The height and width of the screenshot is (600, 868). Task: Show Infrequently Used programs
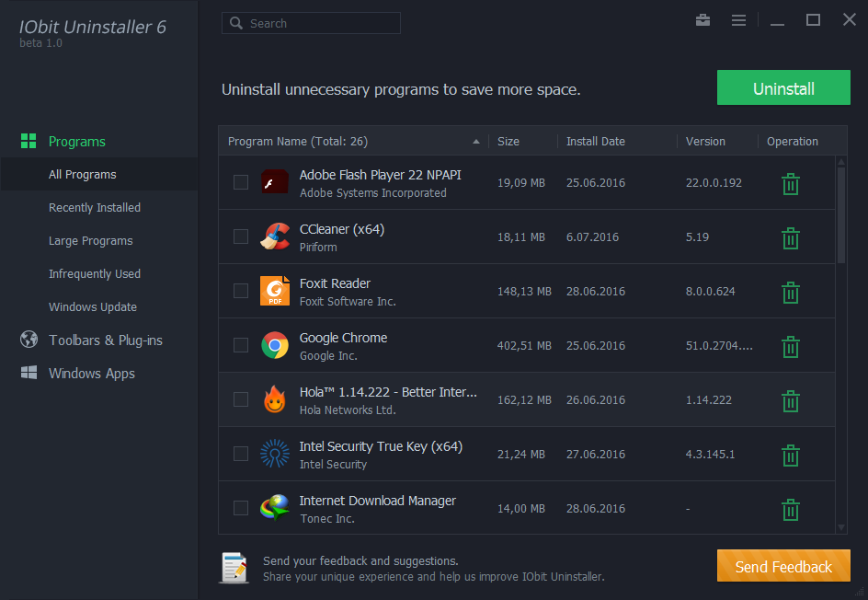coord(95,273)
